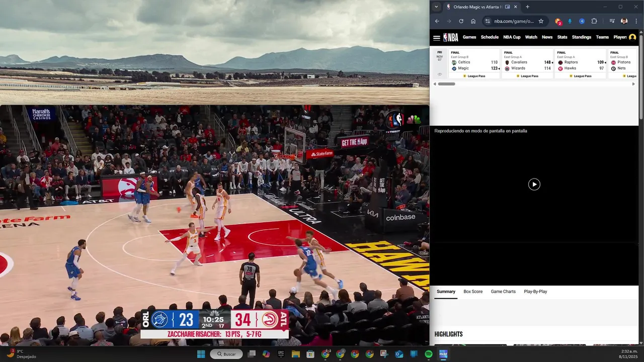The image size is (644, 362).
Task: Go back in the browser
Action: coord(437,21)
